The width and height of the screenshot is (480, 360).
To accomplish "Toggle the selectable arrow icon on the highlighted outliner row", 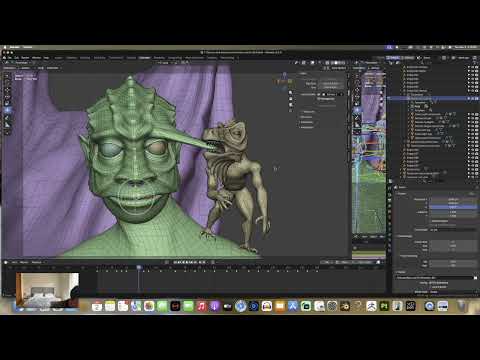I will coord(468,99).
